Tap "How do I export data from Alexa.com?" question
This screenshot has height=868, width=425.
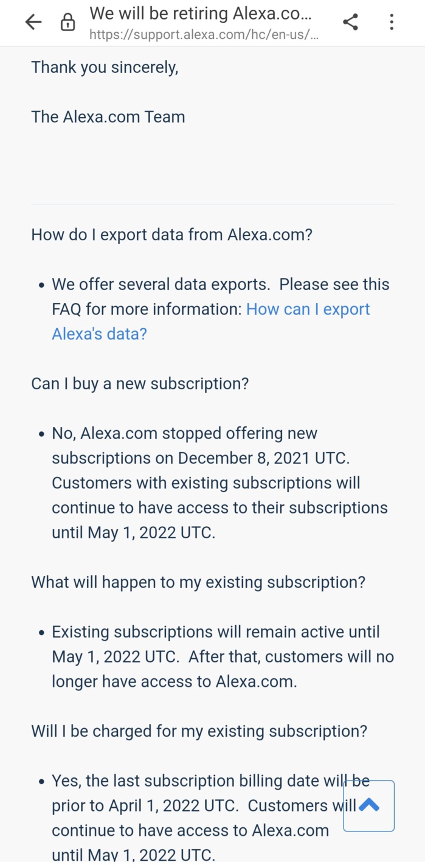tap(171, 234)
